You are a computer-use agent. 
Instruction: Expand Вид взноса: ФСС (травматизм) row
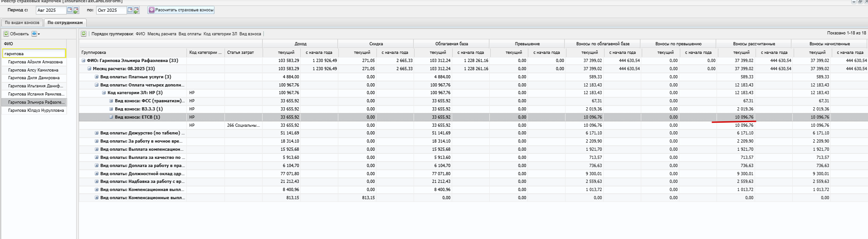coord(111,101)
